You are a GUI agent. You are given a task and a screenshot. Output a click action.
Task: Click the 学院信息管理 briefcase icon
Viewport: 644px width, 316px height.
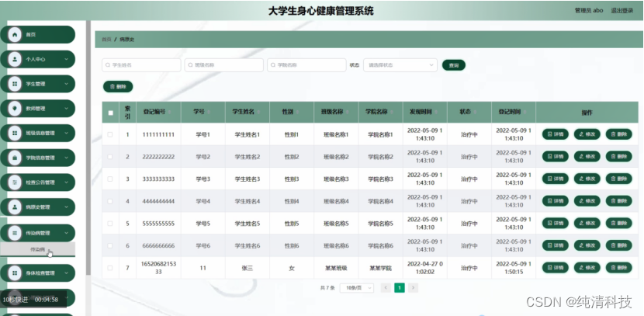point(15,158)
